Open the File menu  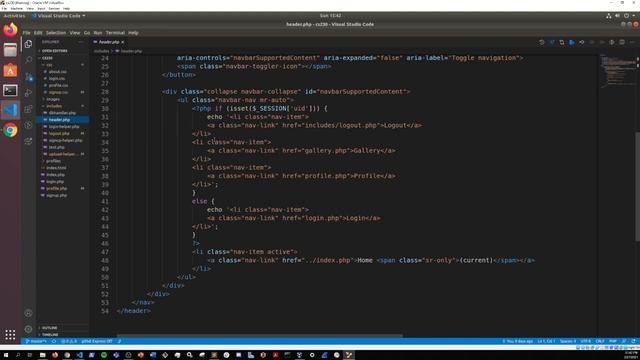tap(27, 33)
